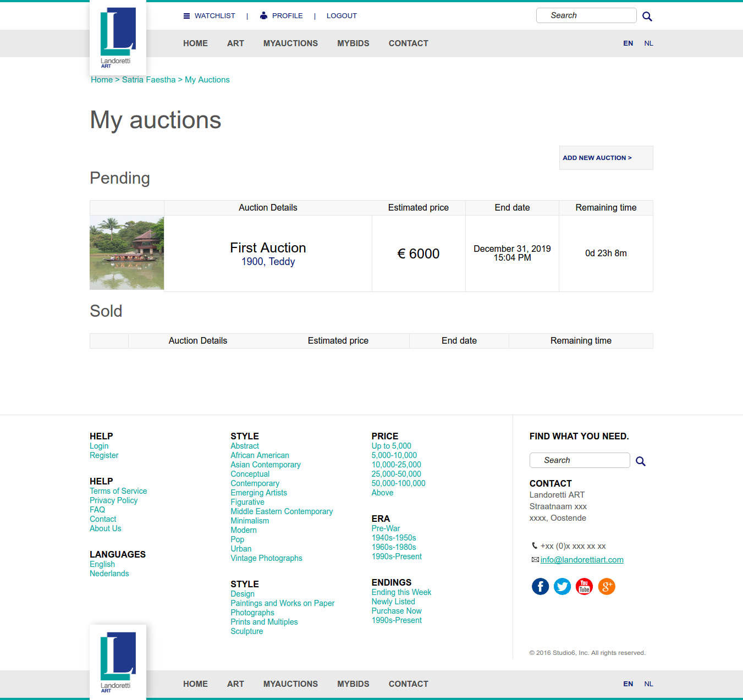Click the Landoretti ART logo in footer

click(118, 662)
